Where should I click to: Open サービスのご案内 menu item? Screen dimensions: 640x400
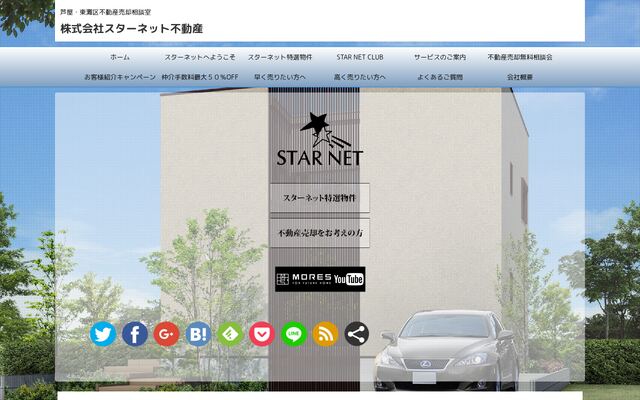point(440,57)
